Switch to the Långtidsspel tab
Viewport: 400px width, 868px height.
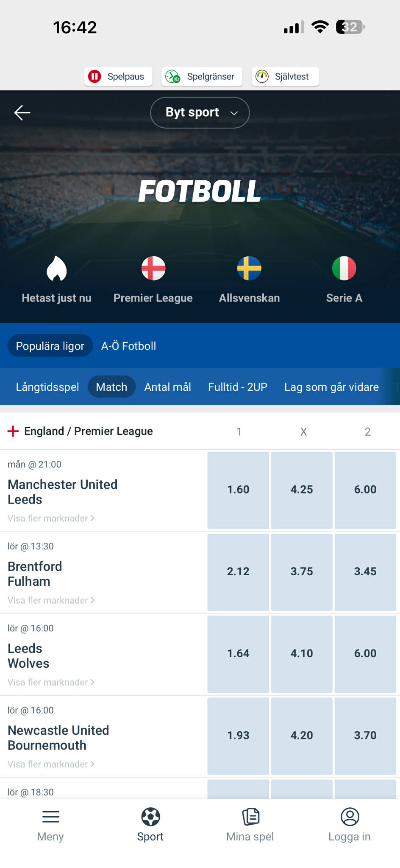coord(47,387)
